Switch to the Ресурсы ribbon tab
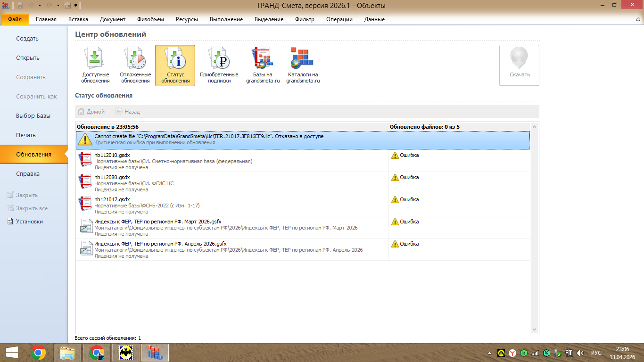 coord(187,19)
